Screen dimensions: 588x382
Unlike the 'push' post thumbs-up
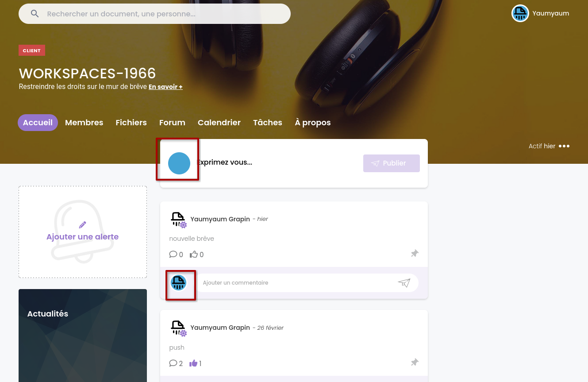193,363
